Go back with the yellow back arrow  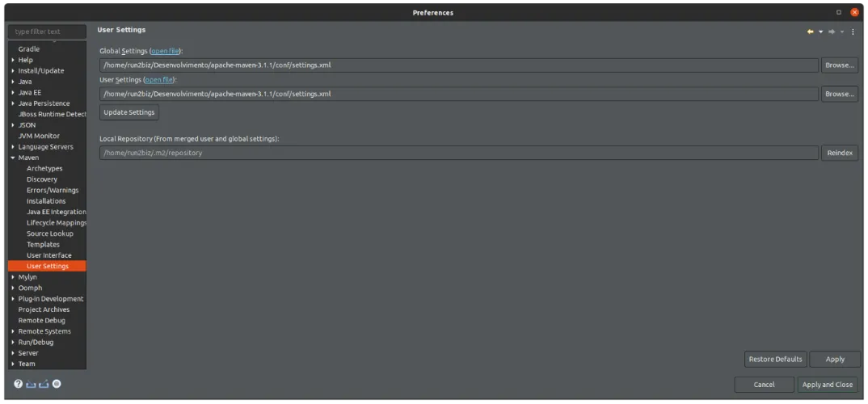pos(810,32)
